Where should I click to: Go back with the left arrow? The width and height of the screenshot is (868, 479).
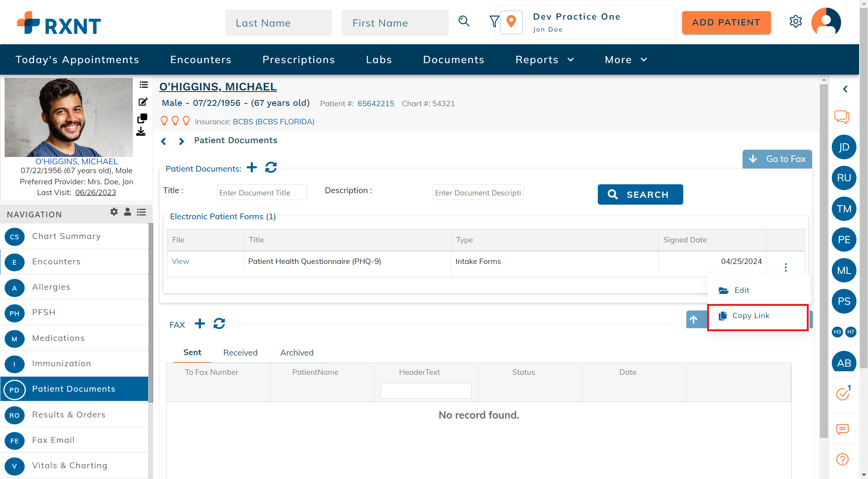164,141
